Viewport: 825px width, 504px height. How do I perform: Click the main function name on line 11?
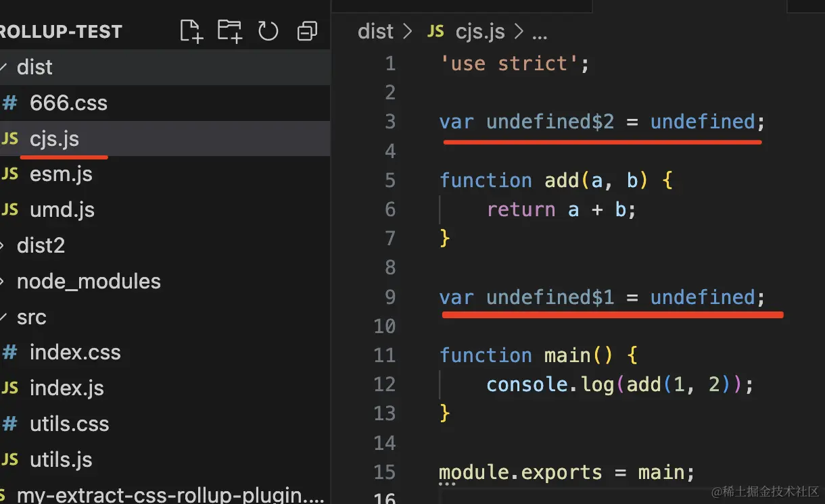point(567,355)
